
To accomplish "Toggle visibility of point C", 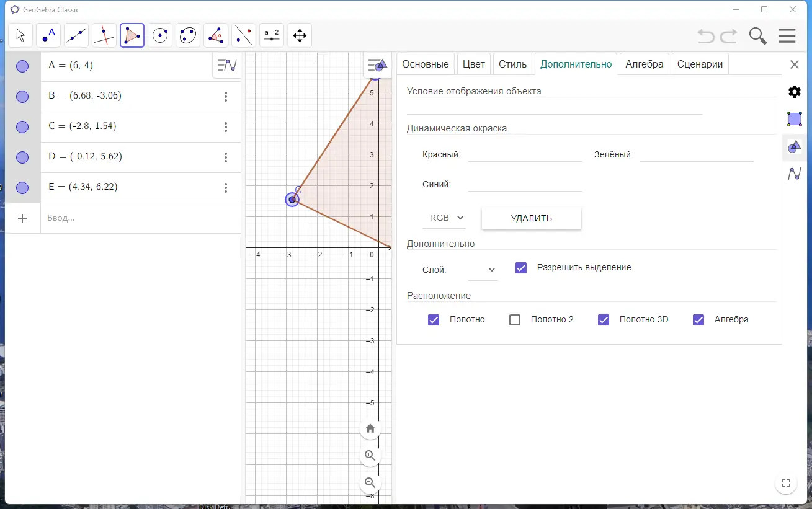I will (x=22, y=127).
